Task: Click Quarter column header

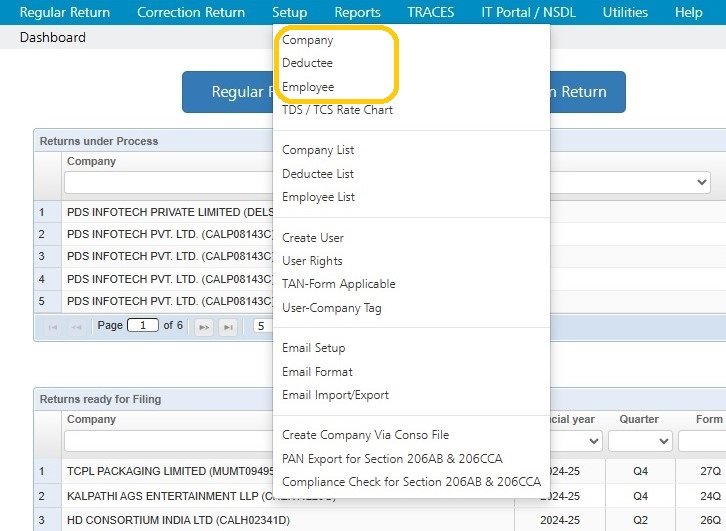Action: pyautogui.click(x=639, y=419)
